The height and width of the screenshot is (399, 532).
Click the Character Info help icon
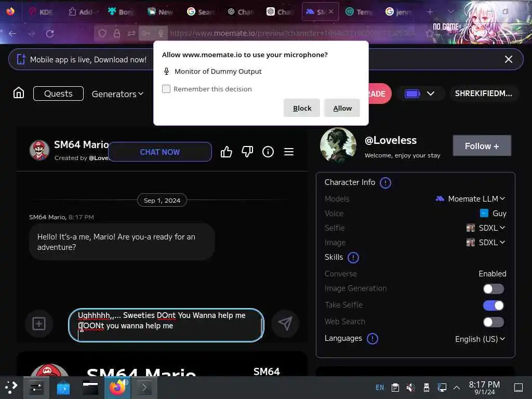point(385,183)
